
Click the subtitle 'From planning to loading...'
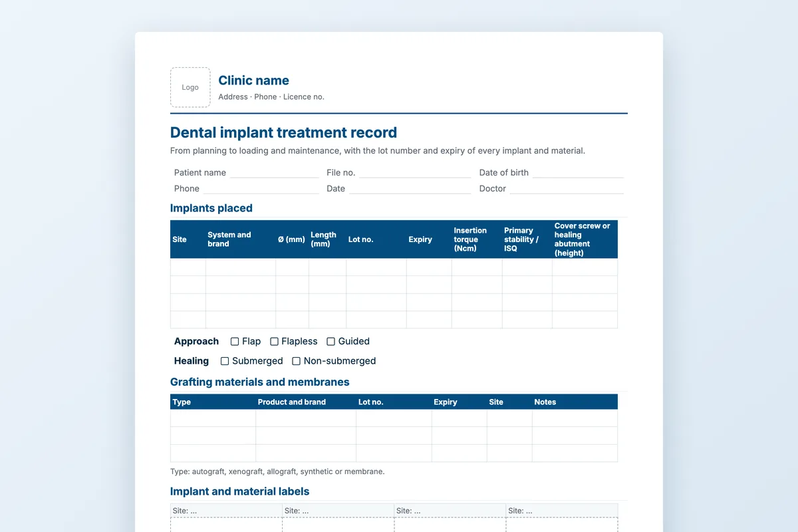378,151
